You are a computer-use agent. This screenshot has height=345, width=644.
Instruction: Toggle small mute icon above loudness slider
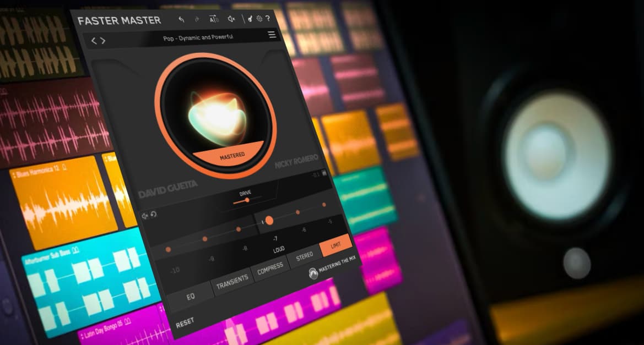pyautogui.click(x=145, y=215)
